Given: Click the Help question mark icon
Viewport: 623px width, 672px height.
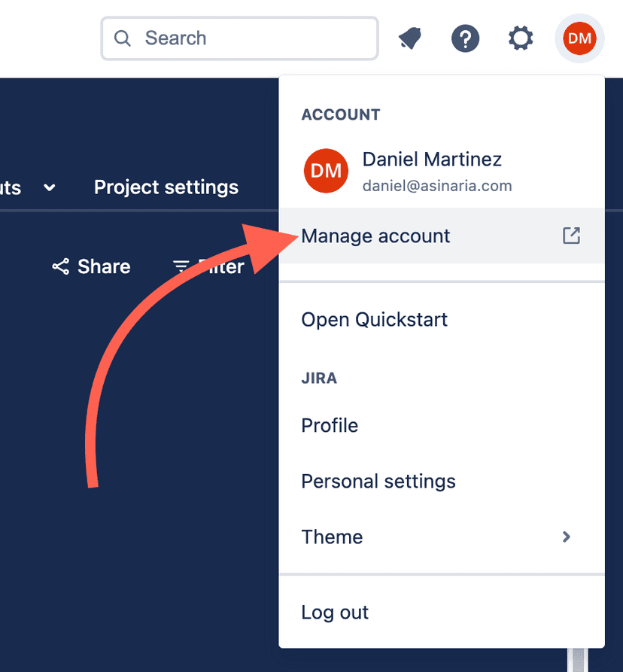Looking at the screenshot, I should (465, 38).
